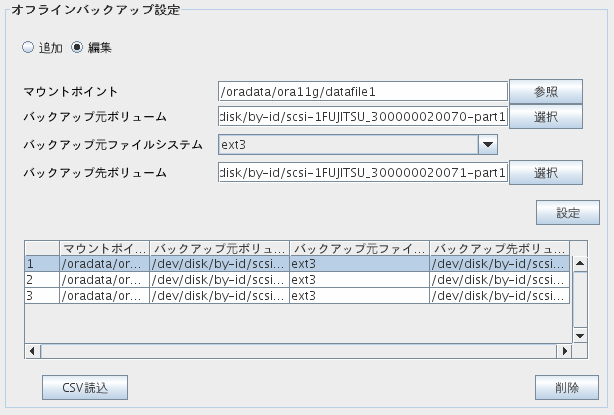
Task: Click the 設定 button
Action: pyautogui.click(x=567, y=213)
